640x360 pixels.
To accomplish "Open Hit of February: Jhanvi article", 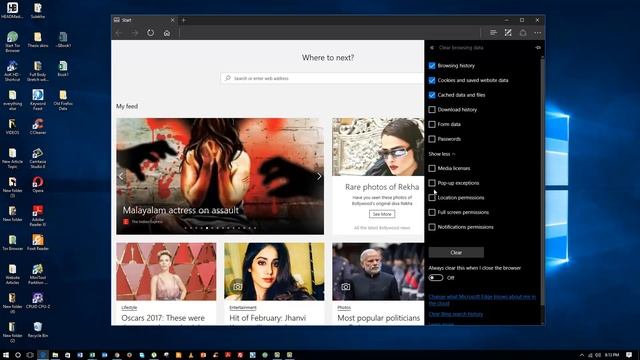I will coord(267,318).
